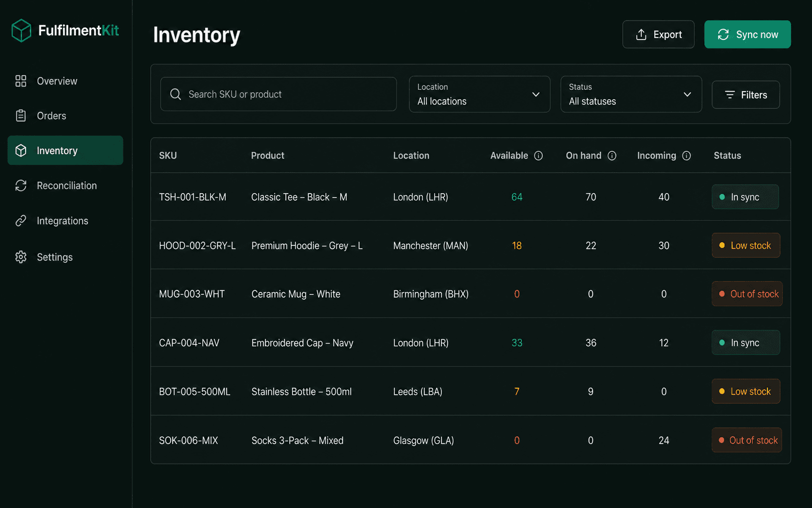
Task: Navigate to Integrations
Action: click(x=66, y=221)
